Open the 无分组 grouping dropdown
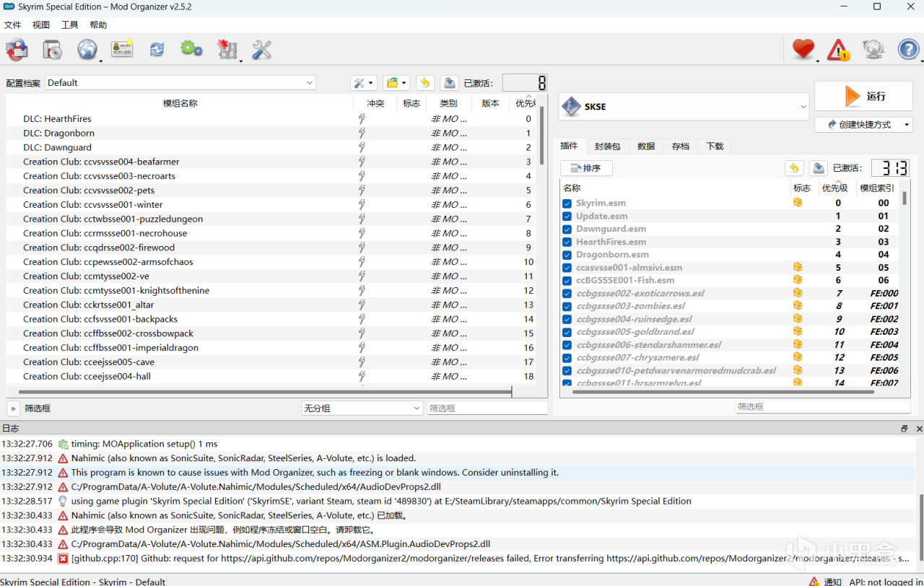The height and width of the screenshot is (586, 924). (362, 408)
